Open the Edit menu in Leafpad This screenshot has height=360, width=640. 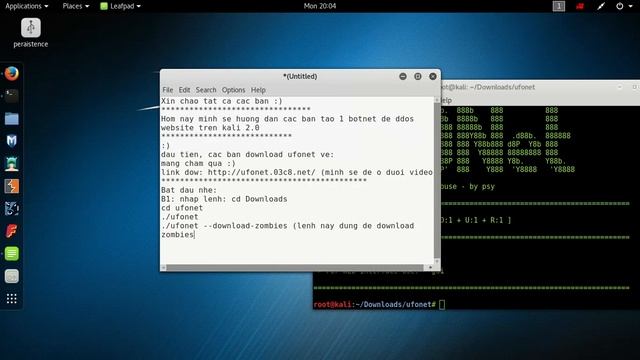184,90
